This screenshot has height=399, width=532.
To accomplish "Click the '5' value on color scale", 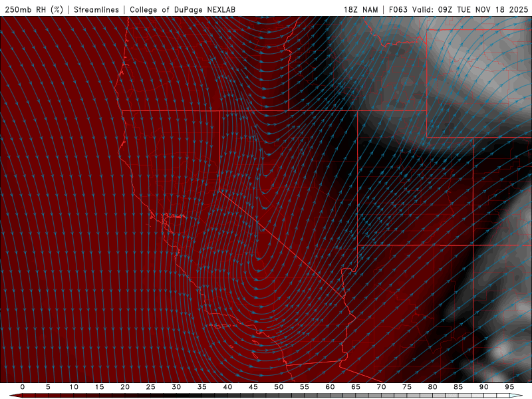I will pyautogui.click(x=48, y=387).
